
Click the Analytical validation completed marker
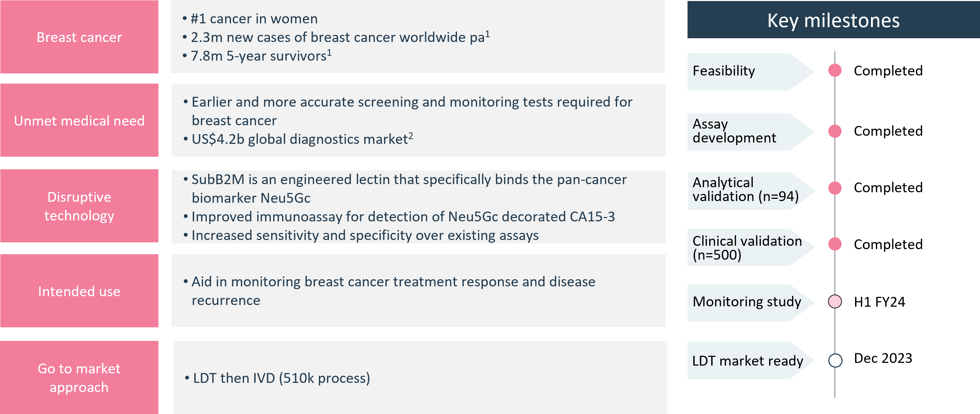835,188
